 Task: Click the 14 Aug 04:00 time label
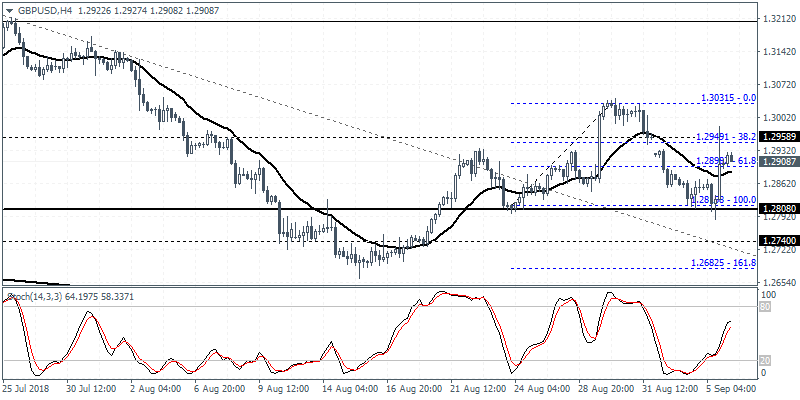tap(349, 389)
